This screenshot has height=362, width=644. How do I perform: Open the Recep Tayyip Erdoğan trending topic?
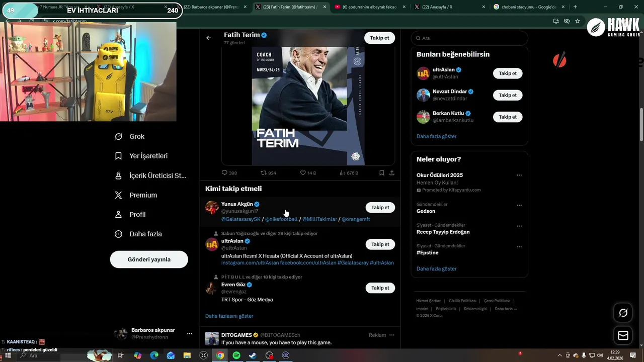443,232
